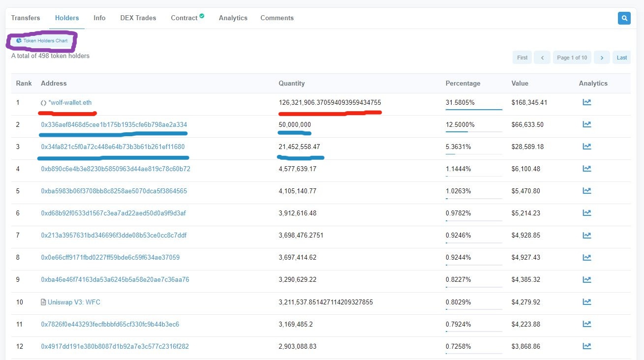
Task: Click the blue search icon button
Action: [624, 18]
